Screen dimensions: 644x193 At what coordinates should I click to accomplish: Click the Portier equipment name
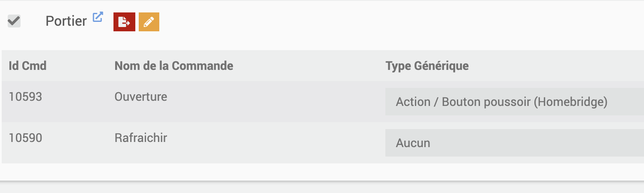point(66,21)
